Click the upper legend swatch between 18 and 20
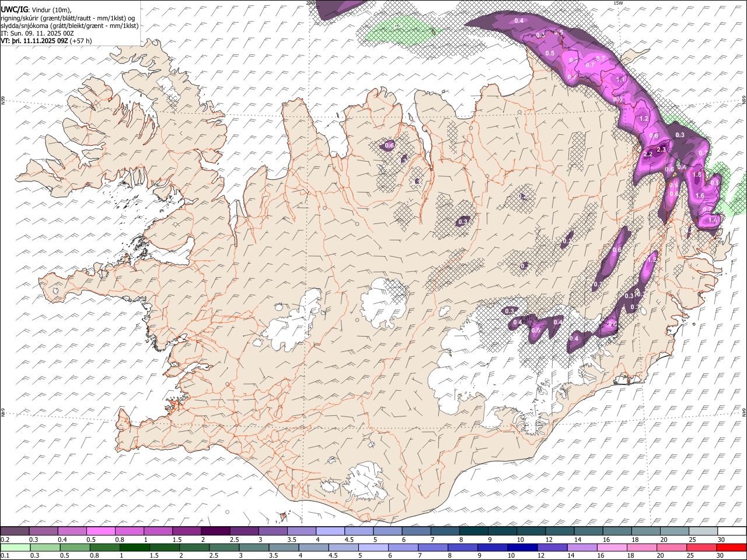 click(x=645, y=531)
